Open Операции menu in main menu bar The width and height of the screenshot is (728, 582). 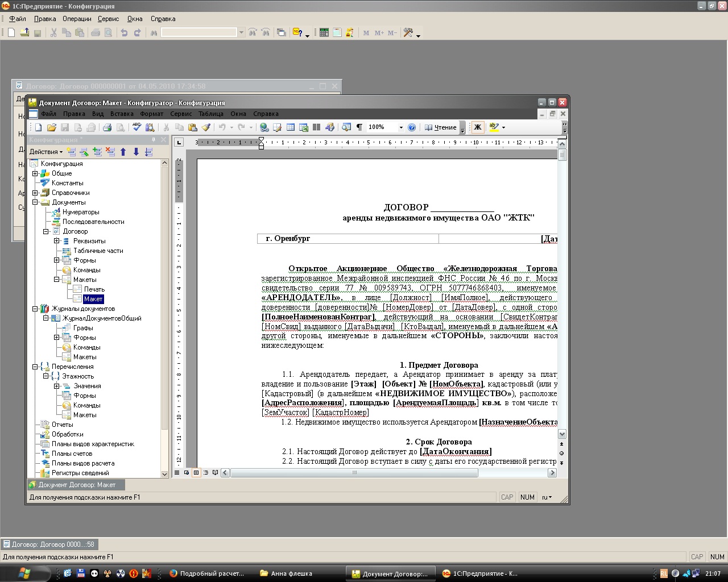pos(77,19)
